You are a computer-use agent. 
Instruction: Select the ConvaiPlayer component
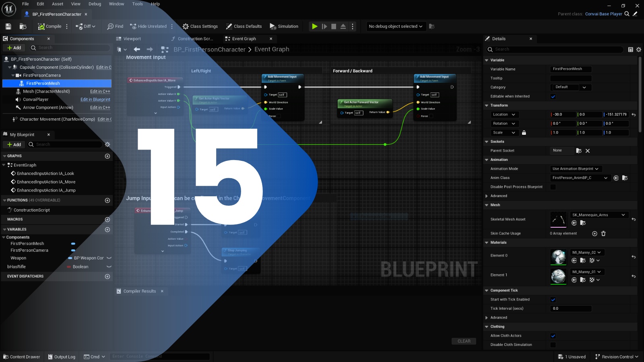point(35,100)
